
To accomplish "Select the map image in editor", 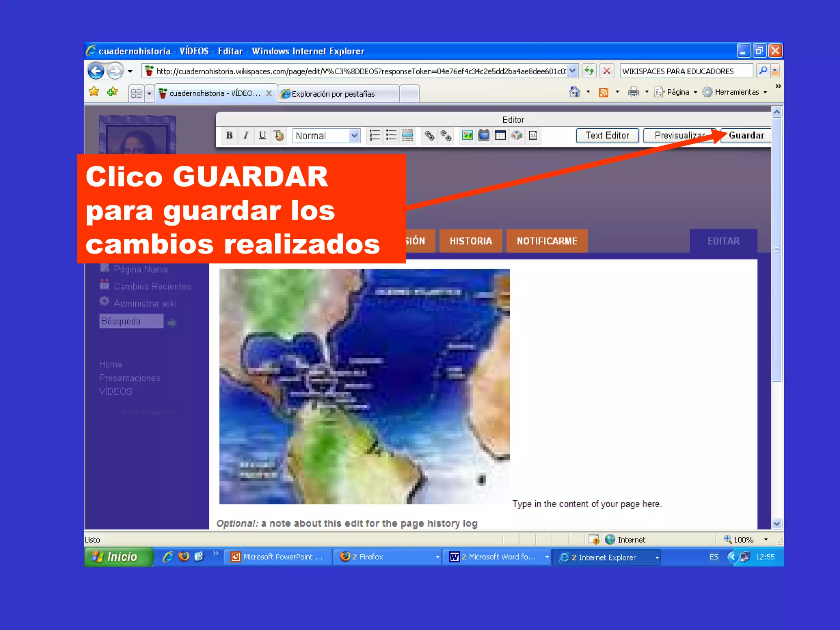I will (x=365, y=386).
